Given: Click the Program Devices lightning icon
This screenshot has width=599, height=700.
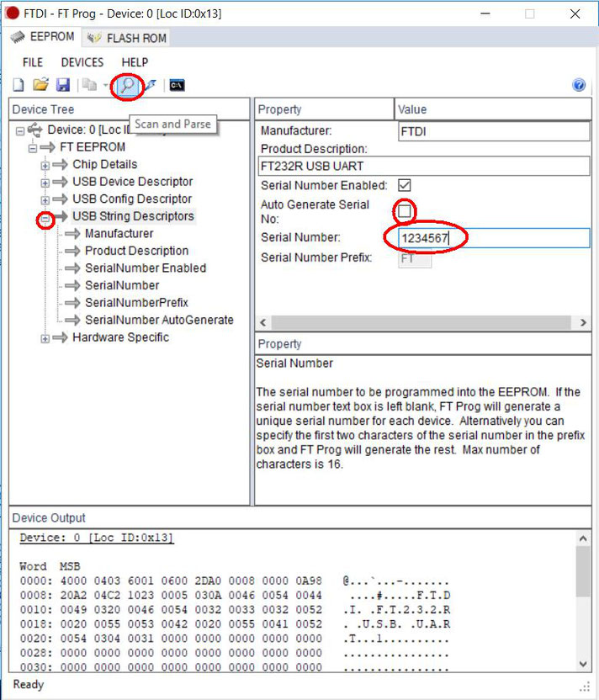Looking at the screenshot, I should tap(151, 84).
